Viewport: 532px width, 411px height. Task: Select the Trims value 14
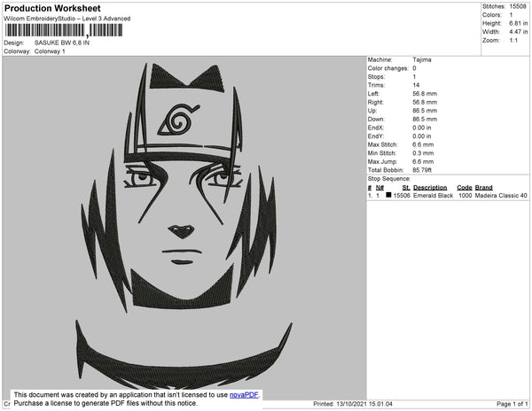[416, 85]
